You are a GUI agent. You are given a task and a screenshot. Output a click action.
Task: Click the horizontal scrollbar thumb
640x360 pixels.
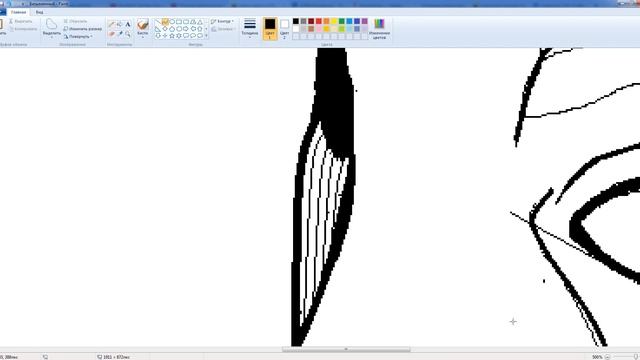tap(346, 349)
